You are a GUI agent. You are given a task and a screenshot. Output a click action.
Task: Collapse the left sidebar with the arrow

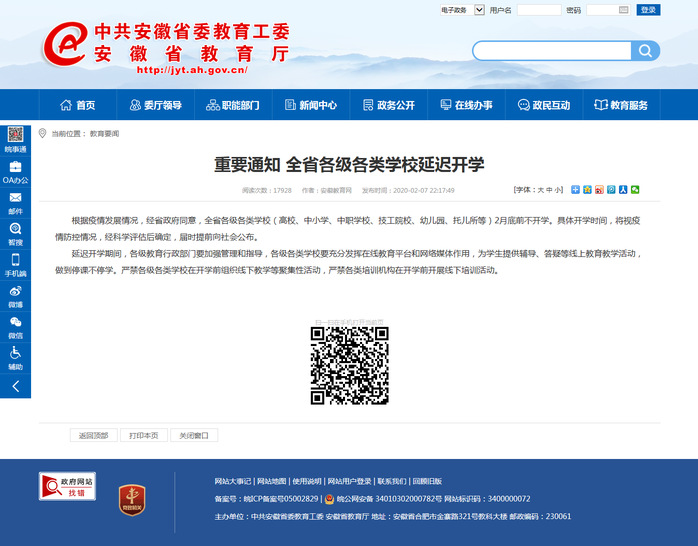[15, 386]
